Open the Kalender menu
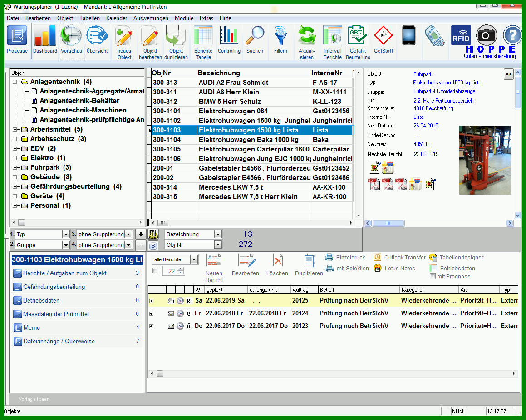Image resolution: width=526 pixels, height=420 pixels. click(x=117, y=18)
